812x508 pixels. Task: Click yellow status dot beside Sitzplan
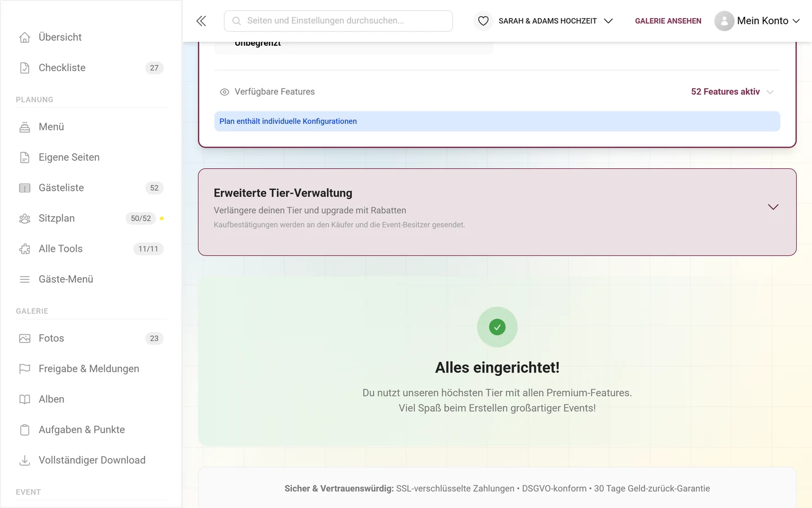(x=162, y=218)
